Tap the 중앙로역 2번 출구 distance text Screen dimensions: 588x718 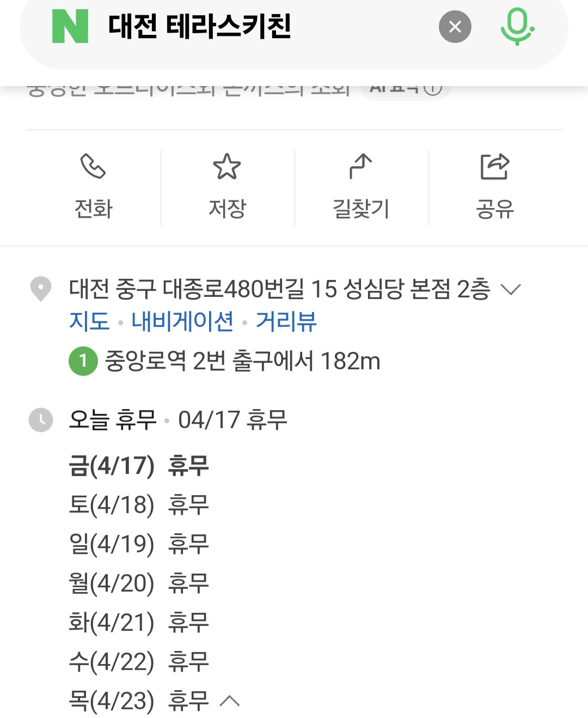[242, 361]
